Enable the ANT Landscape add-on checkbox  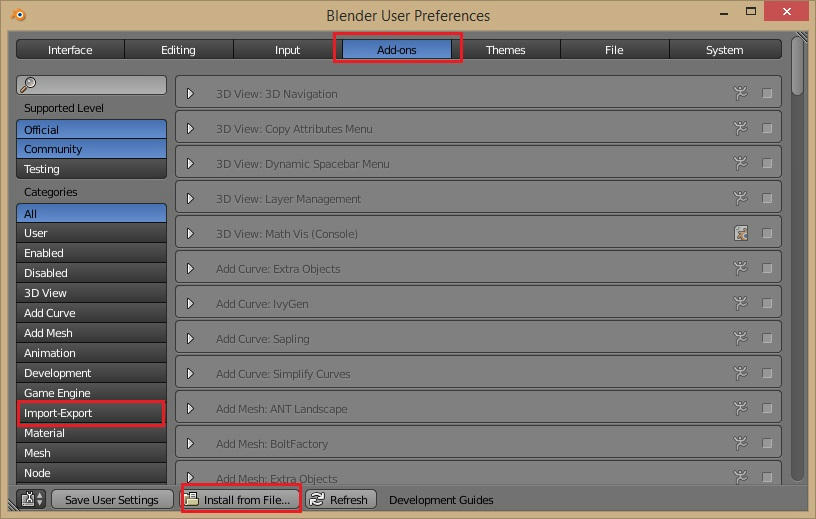point(767,408)
